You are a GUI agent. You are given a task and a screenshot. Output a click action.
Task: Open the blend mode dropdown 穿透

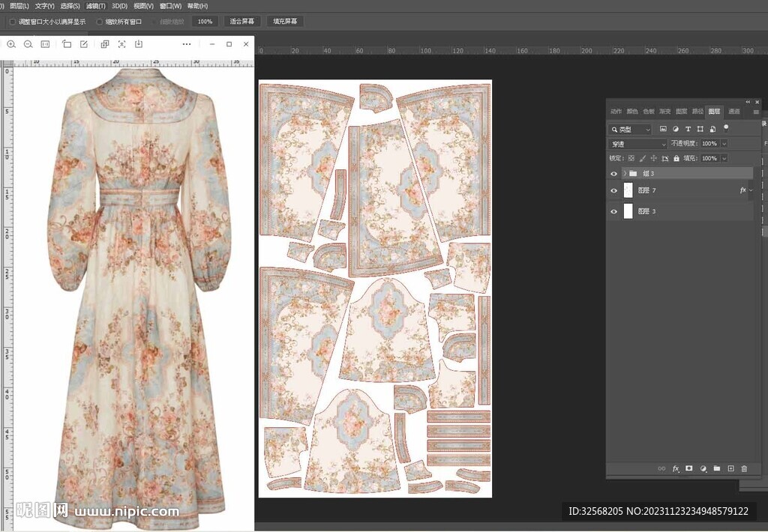637,144
